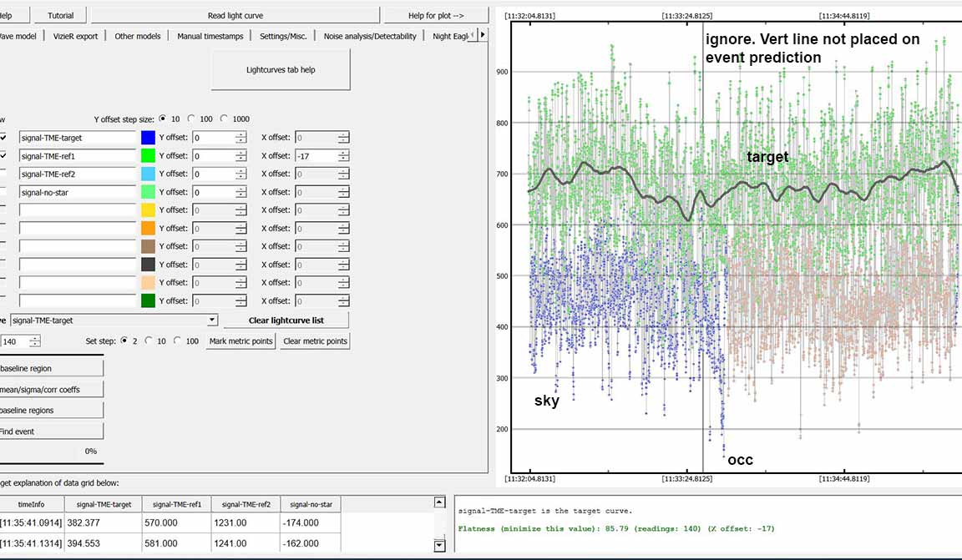Toggle signal-TME-target show checkbox
Viewport: 962px width, 560px height.
[x=3, y=138]
